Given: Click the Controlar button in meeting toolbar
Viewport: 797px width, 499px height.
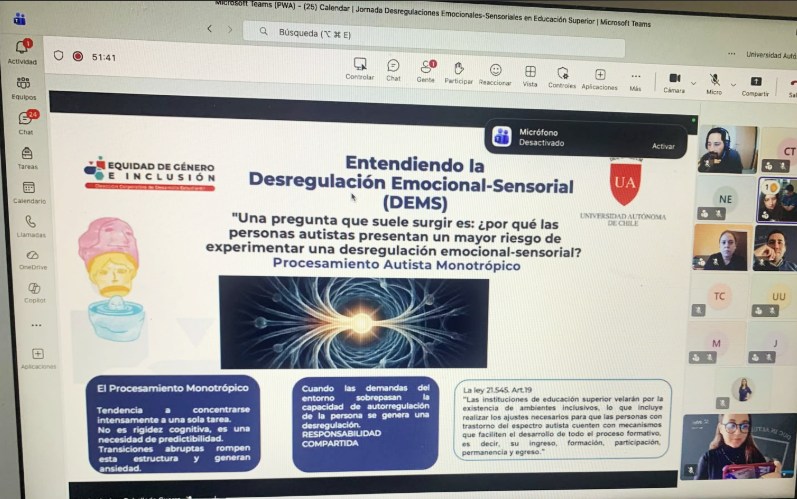Looking at the screenshot, I should (360, 69).
